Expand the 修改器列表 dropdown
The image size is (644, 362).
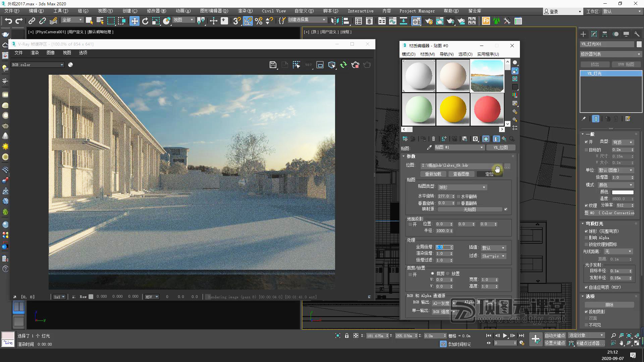(x=610, y=54)
